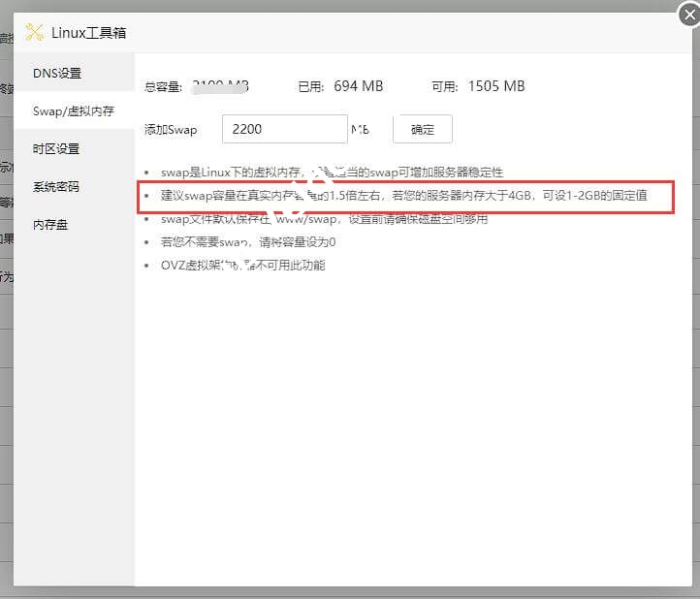Switch to the 时区设置 tab

(x=56, y=149)
